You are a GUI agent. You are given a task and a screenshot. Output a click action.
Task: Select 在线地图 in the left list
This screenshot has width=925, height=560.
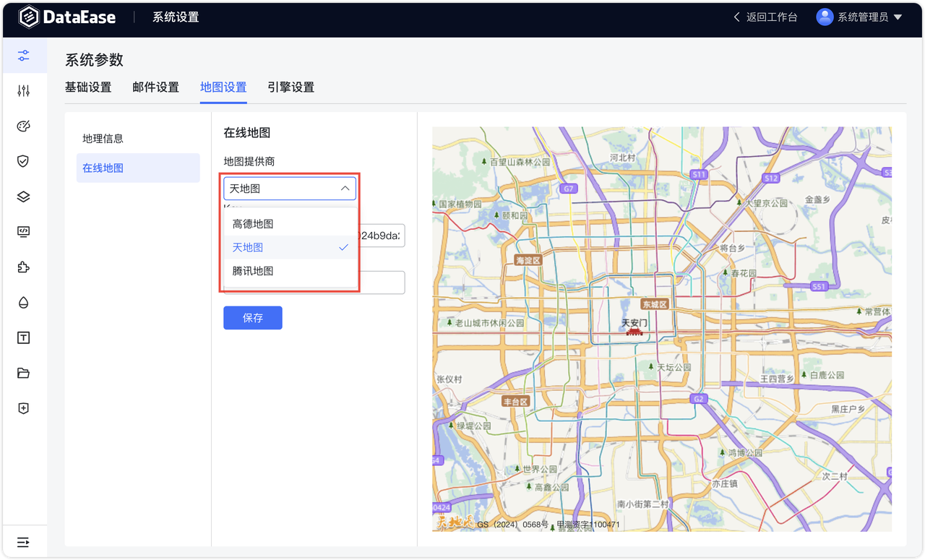point(138,168)
